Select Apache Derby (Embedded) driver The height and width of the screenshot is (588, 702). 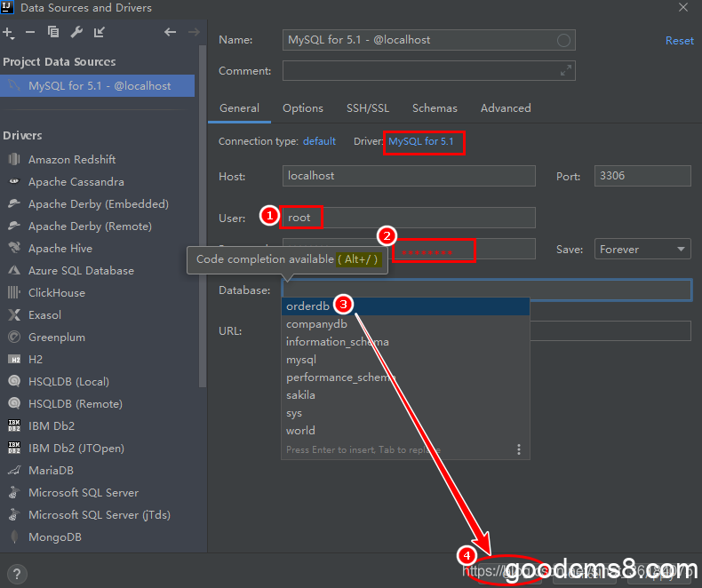tap(99, 204)
